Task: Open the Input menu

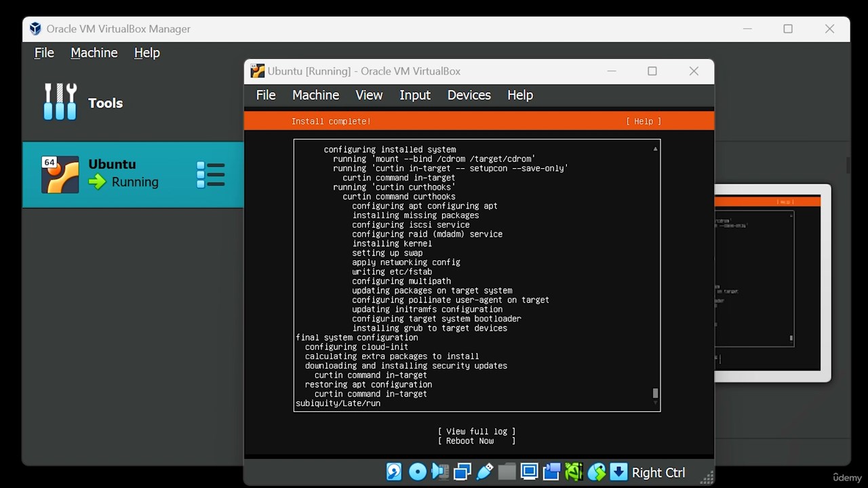Action: (x=415, y=95)
